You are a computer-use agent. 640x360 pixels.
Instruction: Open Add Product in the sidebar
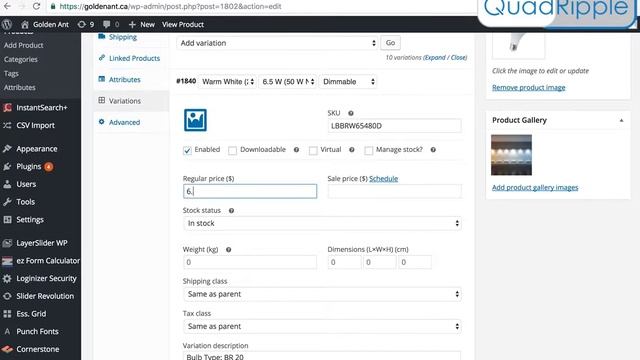24,45
